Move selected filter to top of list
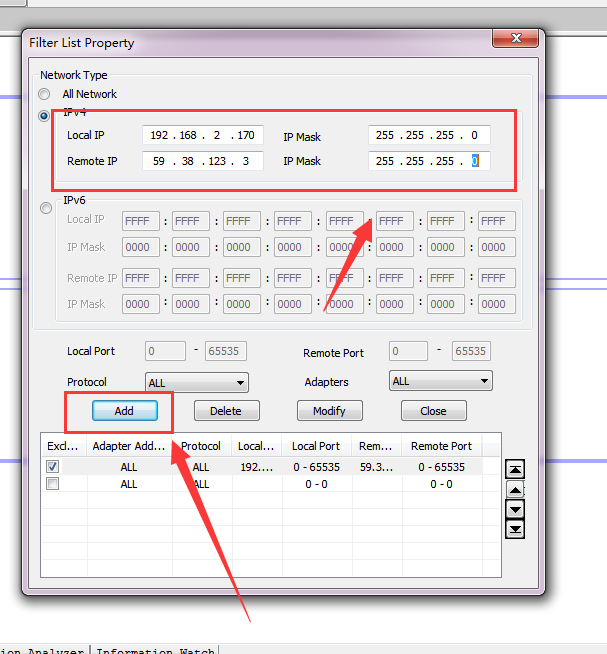This screenshot has width=607, height=654. click(x=516, y=469)
